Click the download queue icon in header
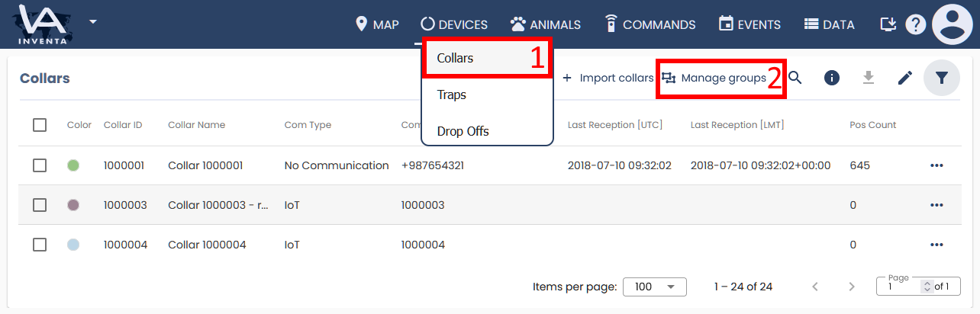This screenshot has height=314, width=980. [x=888, y=24]
